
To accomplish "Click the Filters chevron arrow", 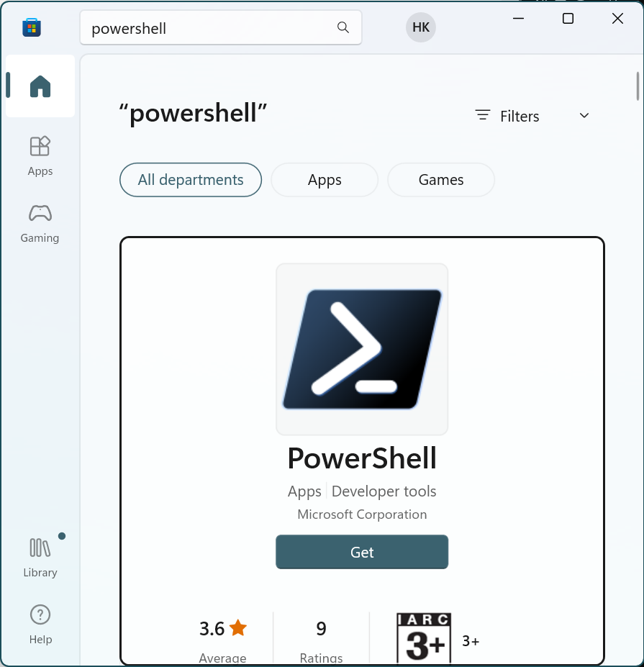I will (584, 116).
